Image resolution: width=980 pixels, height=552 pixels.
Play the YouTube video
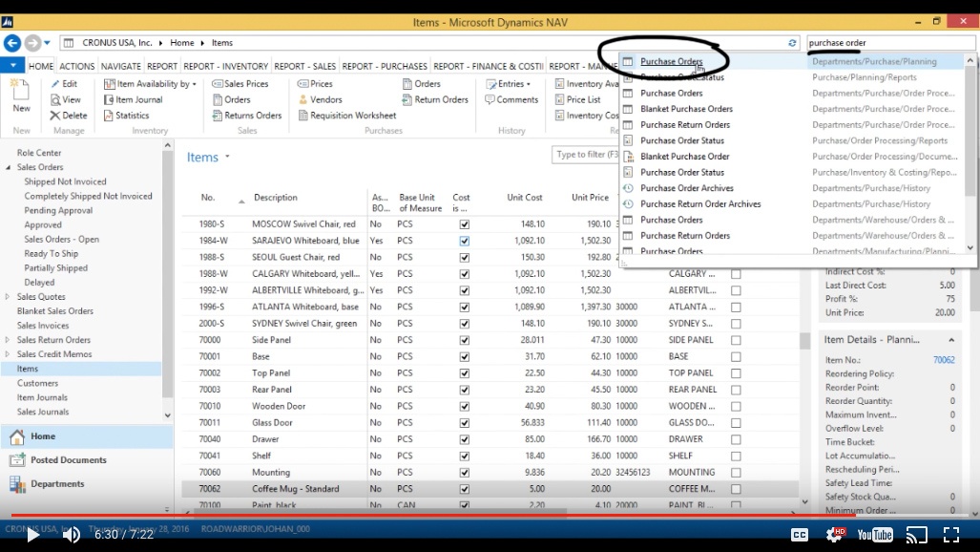pyautogui.click(x=32, y=535)
